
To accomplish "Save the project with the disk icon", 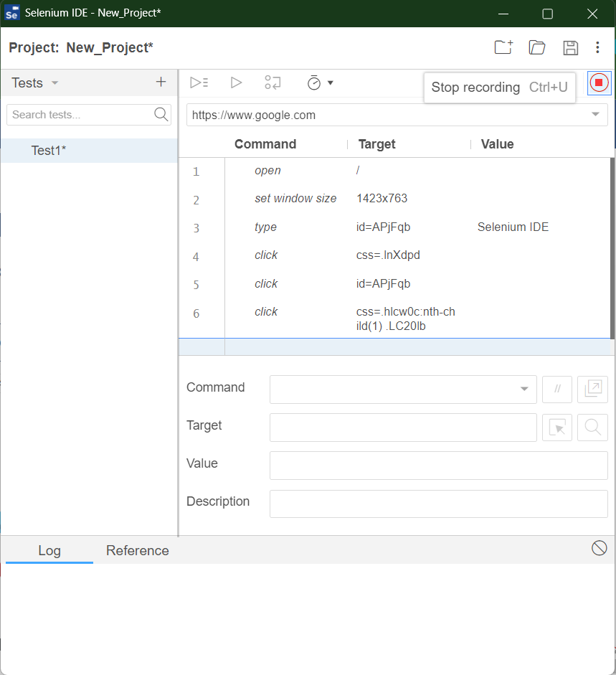I will pyautogui.click(x=570, y=48).
